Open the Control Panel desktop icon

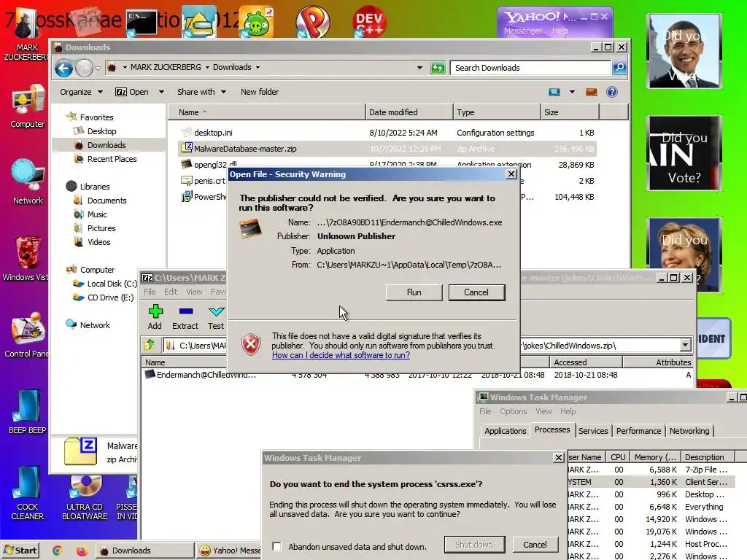[x=26, y=335]
